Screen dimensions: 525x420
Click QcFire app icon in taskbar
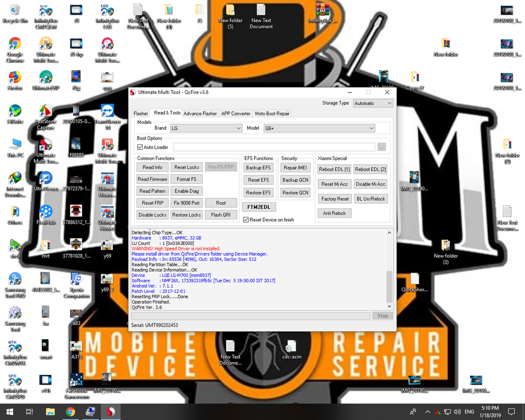click(110, 412)
